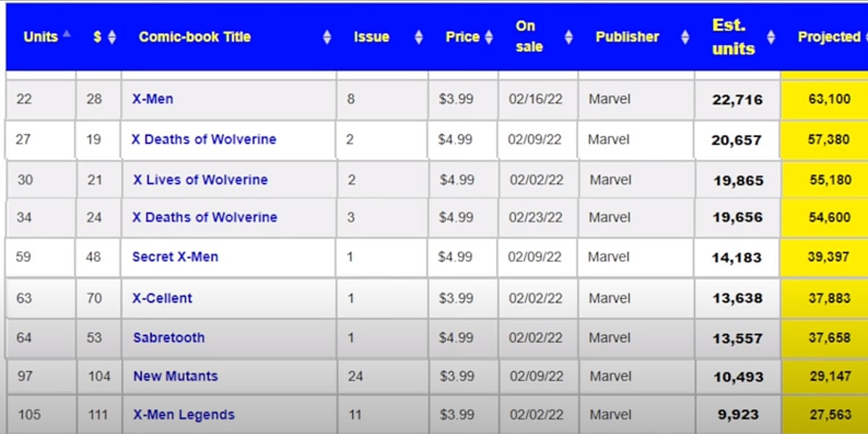Open X Lives of Wolverine link
Image resolution: width=868 pixels, height=434 pixels.
click(x=200, y=179)
